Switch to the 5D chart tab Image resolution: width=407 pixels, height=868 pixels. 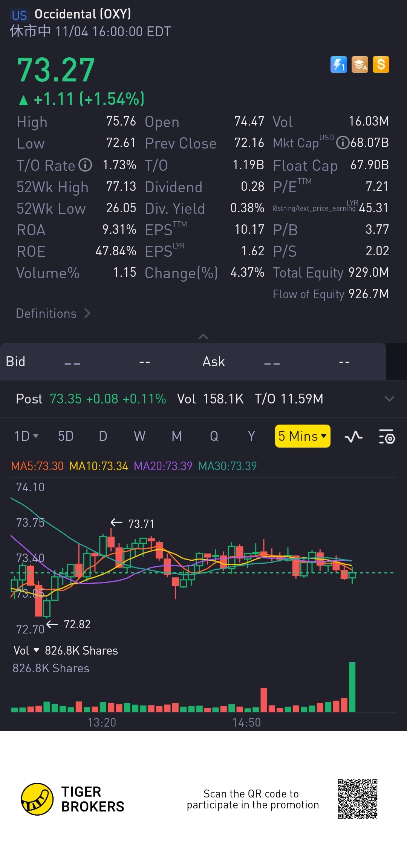66,436
